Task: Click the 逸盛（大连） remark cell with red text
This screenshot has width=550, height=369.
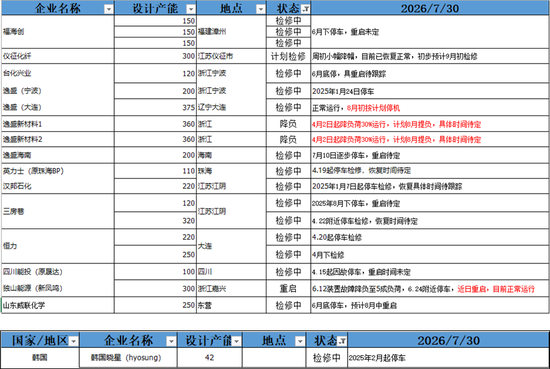Action: pos(430,108)
